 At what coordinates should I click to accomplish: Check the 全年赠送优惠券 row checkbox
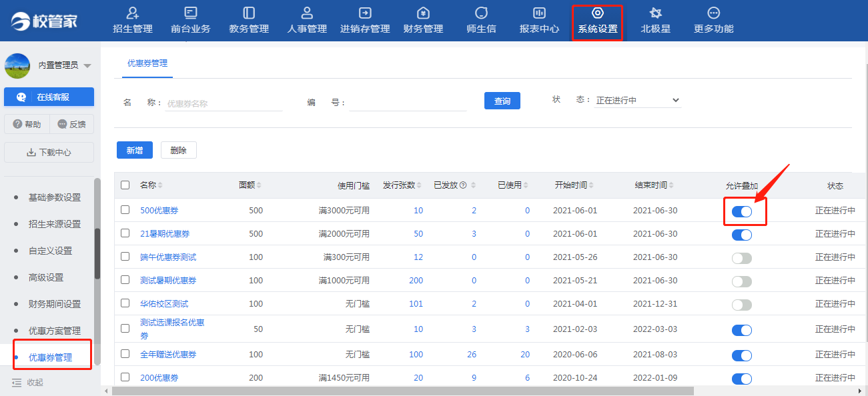point(125,354)
